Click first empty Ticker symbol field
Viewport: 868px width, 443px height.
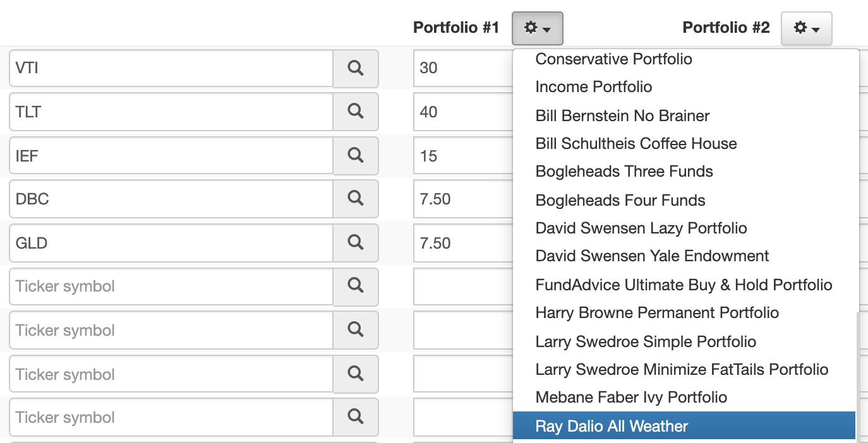tap(171, 286)
